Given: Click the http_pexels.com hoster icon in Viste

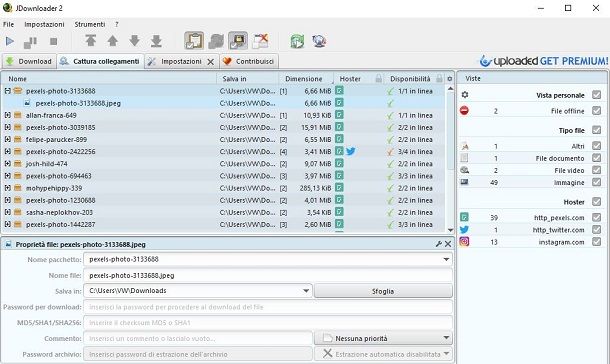Looking at the screenshot, I should pyautogui.click(x=464, y=217).
